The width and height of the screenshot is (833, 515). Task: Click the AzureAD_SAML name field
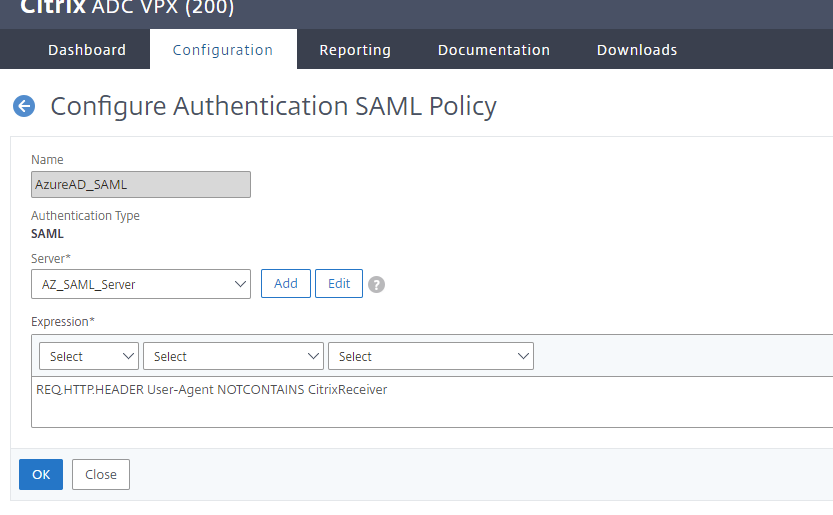[x=141, y=184]
